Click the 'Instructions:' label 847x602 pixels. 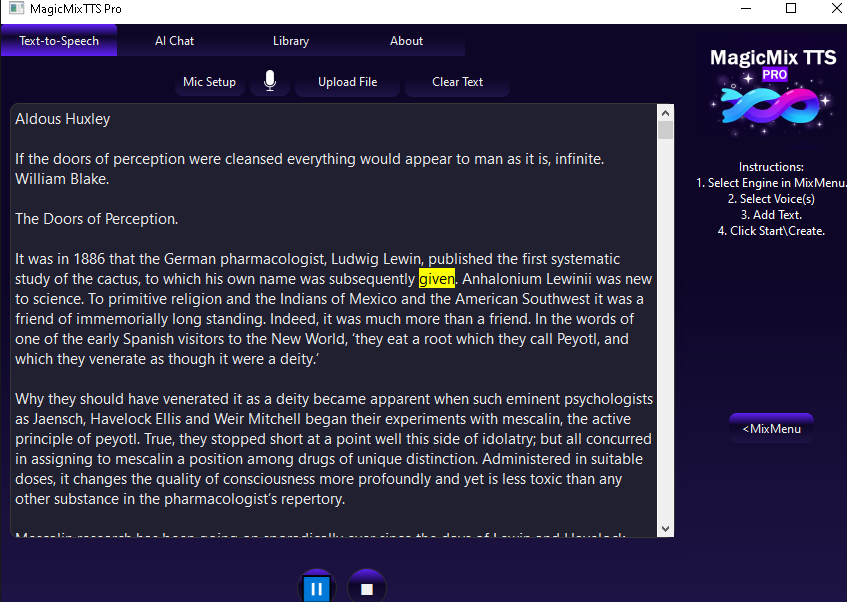click(x=771, y=167)
